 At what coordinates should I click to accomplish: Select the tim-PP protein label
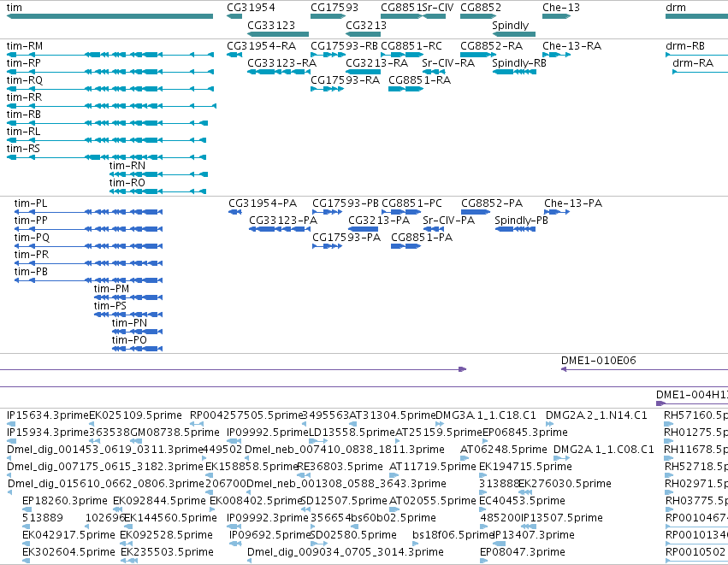click(31, 221)
